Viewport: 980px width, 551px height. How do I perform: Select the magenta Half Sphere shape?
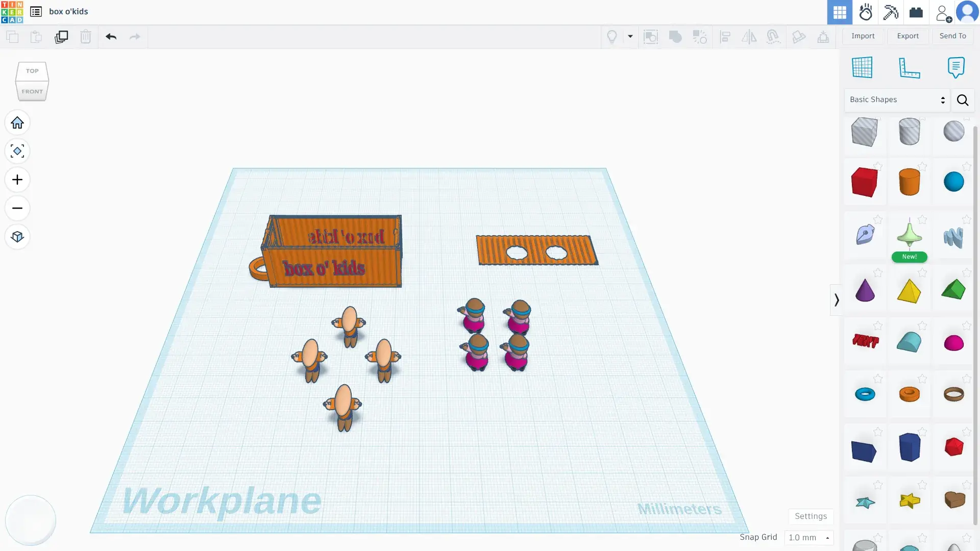tap(953, 343)
